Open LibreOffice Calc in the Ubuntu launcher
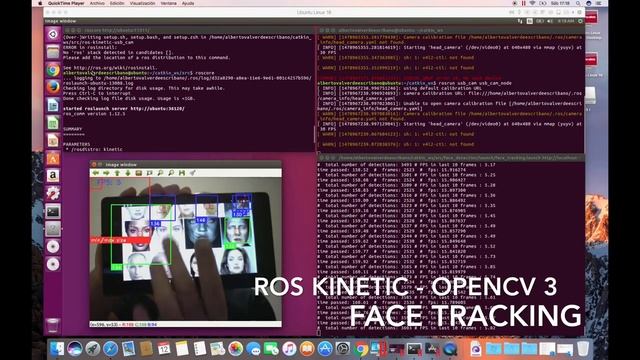Viewport: 640px width, 360px height. [53, 123]
